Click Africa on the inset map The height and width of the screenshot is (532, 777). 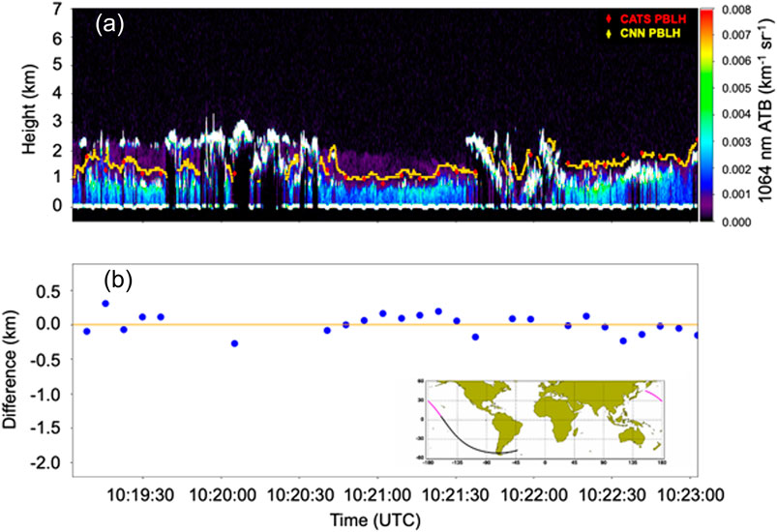click(557, 416)
